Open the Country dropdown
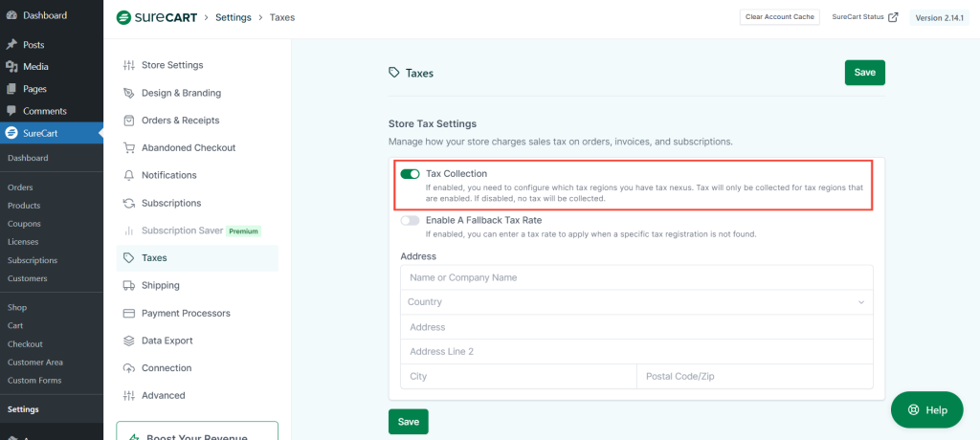Image resolution: width=980 pixels, height=440 pixels. 636,302
